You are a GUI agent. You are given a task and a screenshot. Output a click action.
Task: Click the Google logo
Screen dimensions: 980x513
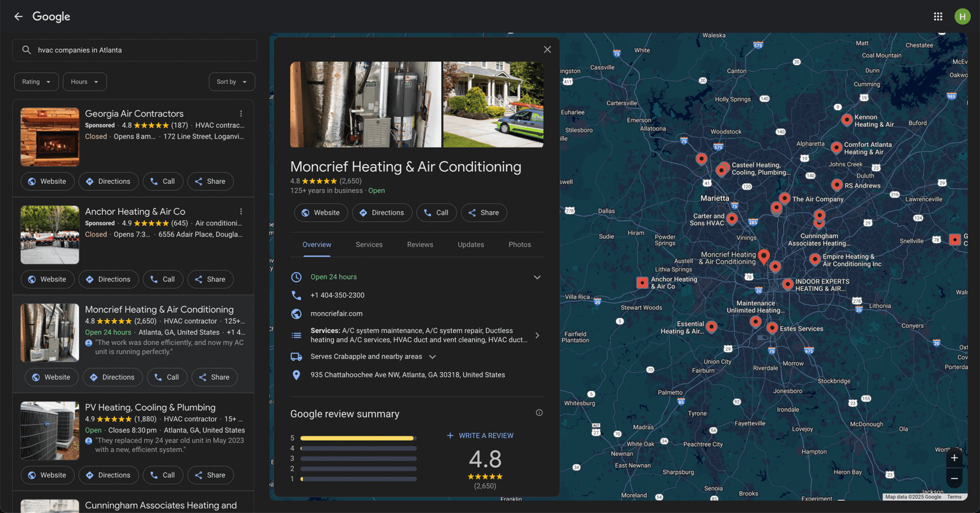[51, 17]
